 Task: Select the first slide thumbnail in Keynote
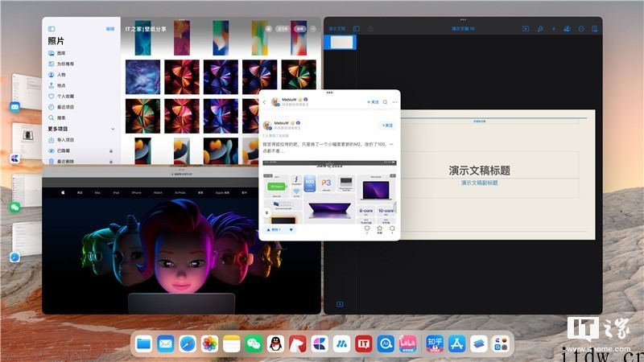pos(341,43)
